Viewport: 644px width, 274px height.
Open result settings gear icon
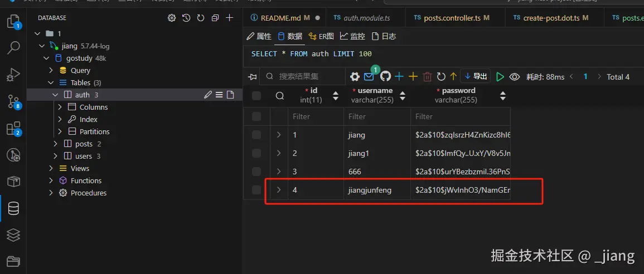coord(355,77)
